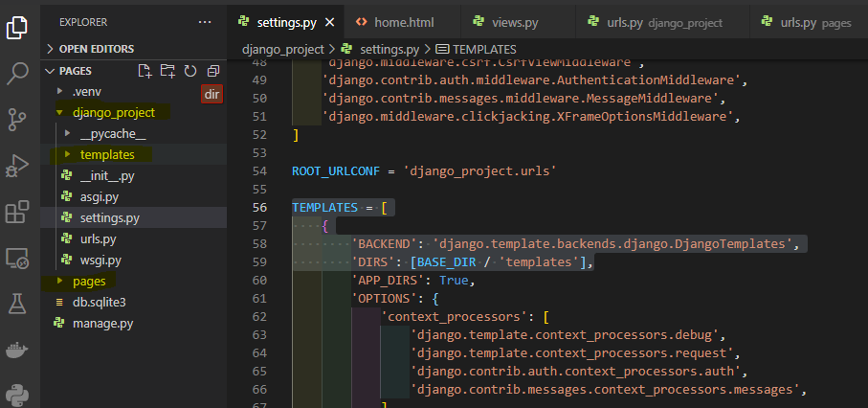The width and height of the screenshot is (868, 408).
Task: Click the 'APP_DIRS' key text
Action: (391, 281)
